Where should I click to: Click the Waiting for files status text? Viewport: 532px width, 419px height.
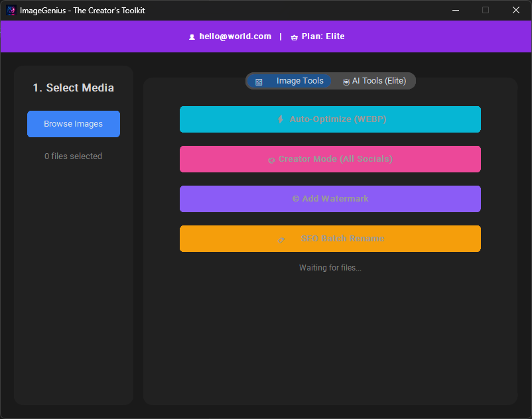point(330,267)
